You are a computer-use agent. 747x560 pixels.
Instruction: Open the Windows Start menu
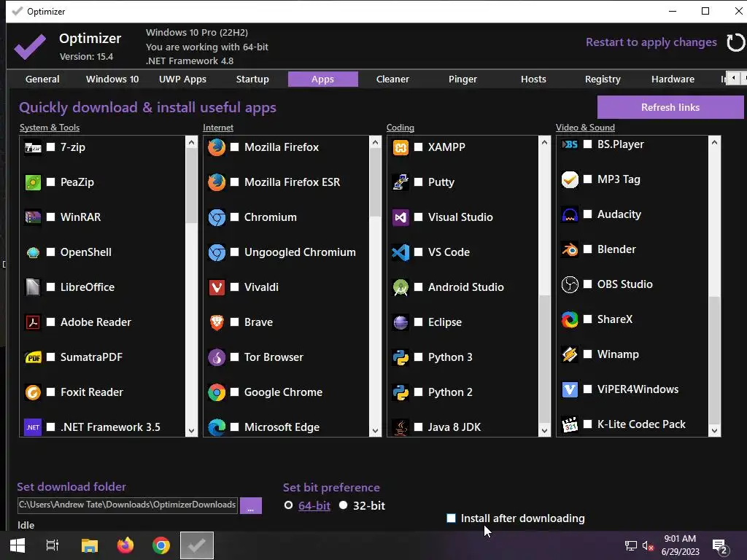18,545
